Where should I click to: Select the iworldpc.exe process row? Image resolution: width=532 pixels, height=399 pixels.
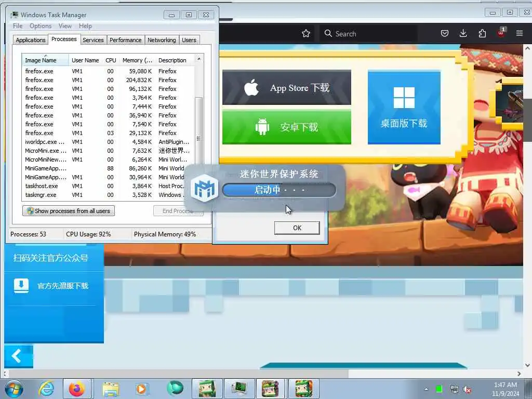click(109, 142)
